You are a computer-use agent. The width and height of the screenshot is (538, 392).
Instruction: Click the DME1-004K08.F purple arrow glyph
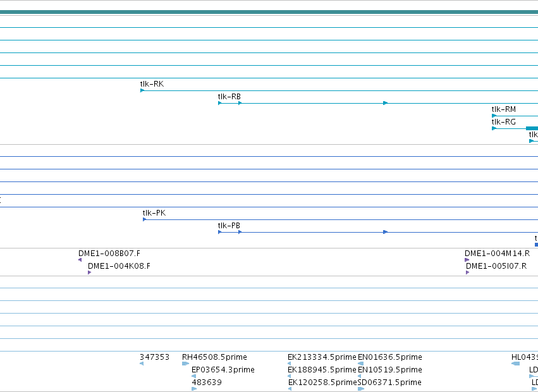coord(90,273)
